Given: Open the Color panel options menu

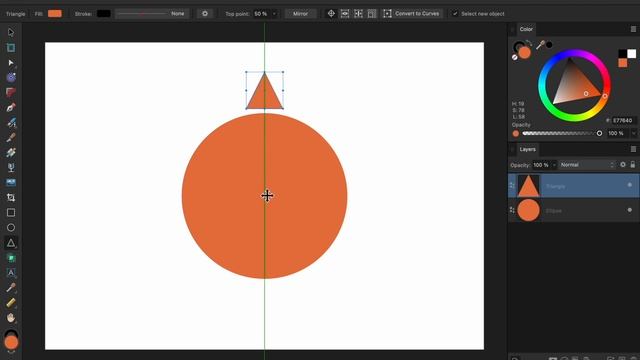Looking at the screenshot, I should [x=633, y=29].
